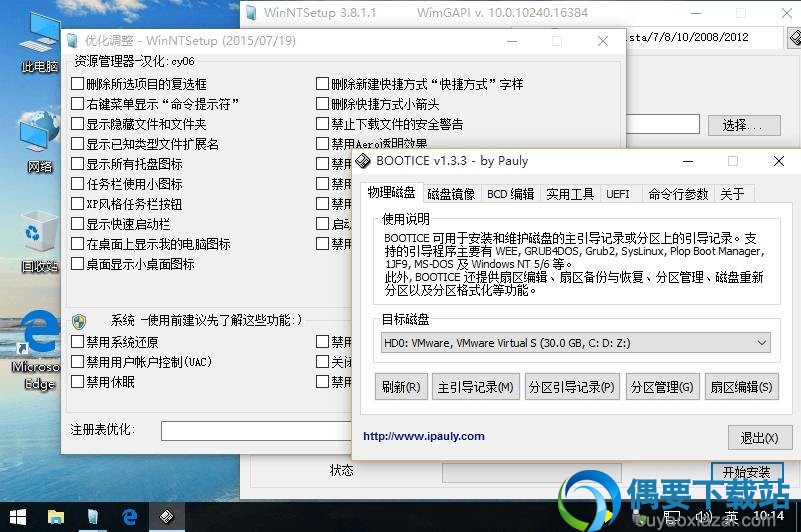Open the 实用工具 tab
Viewport: 801px width, 532px height.
(570, 194)
